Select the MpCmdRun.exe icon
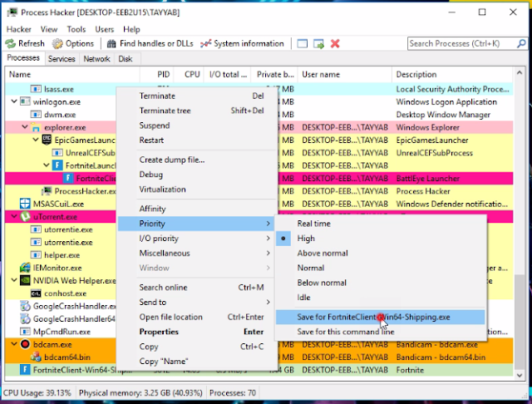Image resolution: width=532 pixels, height=404 pixels. pos(25,332)
